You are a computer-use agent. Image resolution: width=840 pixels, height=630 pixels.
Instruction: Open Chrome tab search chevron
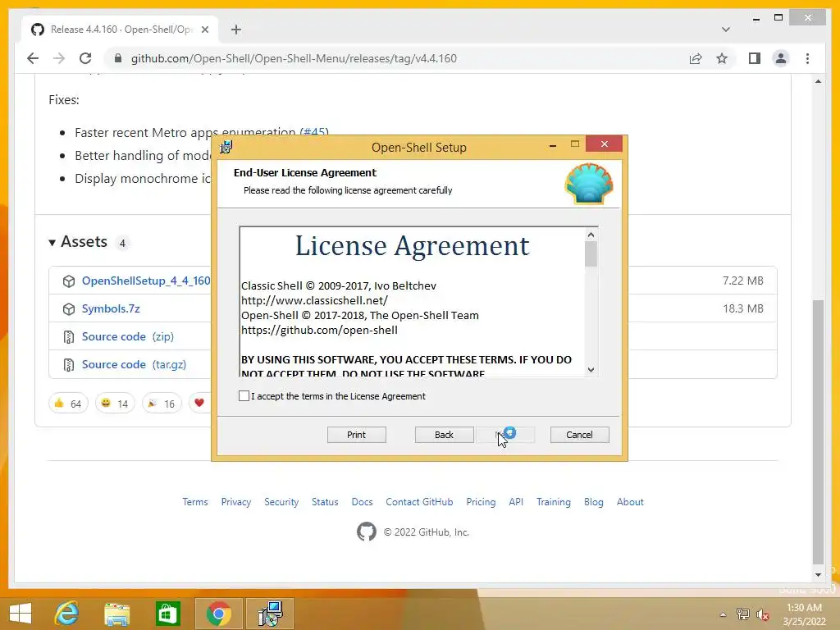tap(725, 30)
